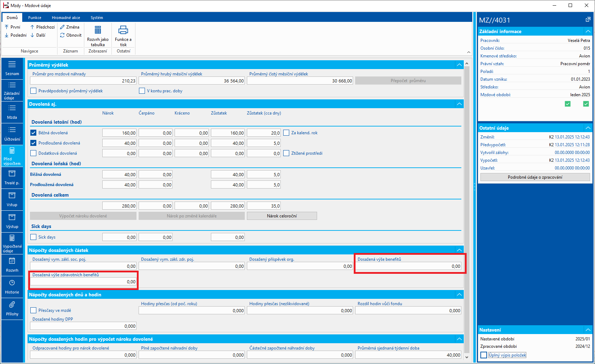Collapse the Nápočty dosažených dnů a hodin section

[459, 295]
